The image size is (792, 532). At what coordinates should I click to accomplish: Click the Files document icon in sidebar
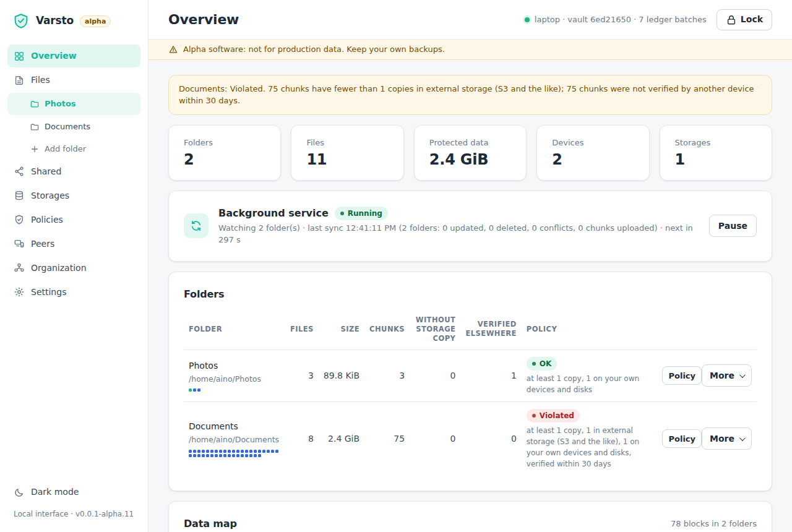pyautogui.click(x=19, y=80)
